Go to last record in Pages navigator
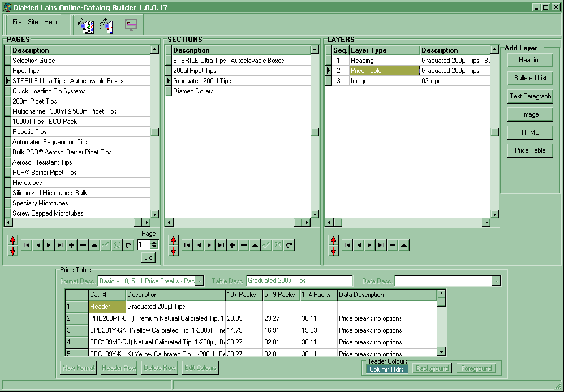The height and width of the screenshot is (392, 564). coord(60,245)
